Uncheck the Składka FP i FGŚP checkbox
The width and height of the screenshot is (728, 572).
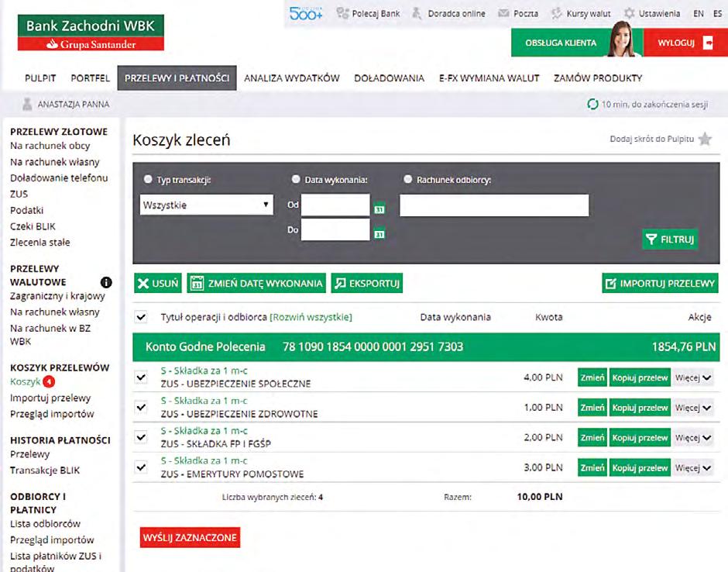click(141, 437)
